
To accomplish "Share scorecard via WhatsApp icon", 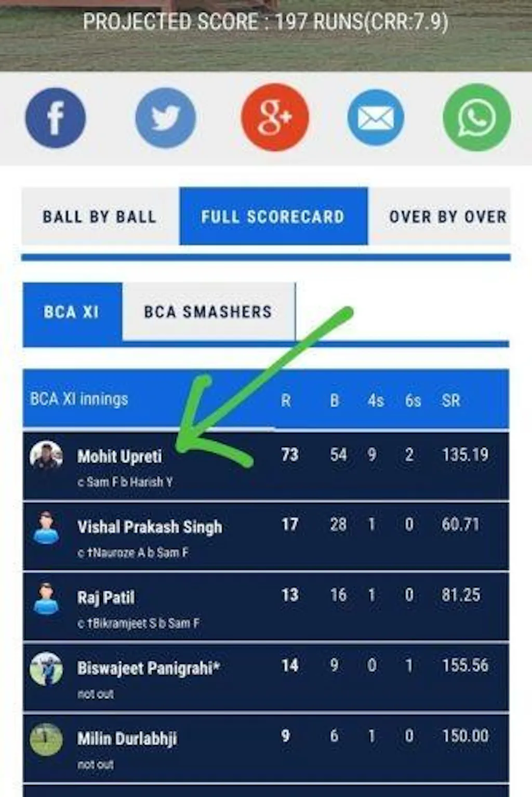I will click(476, 117).
